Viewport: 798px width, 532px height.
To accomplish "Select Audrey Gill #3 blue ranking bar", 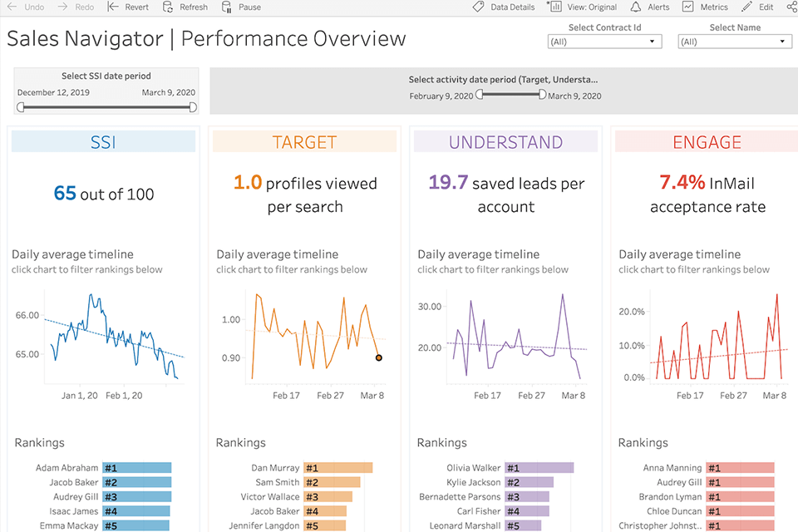I will tap(137, 497).
